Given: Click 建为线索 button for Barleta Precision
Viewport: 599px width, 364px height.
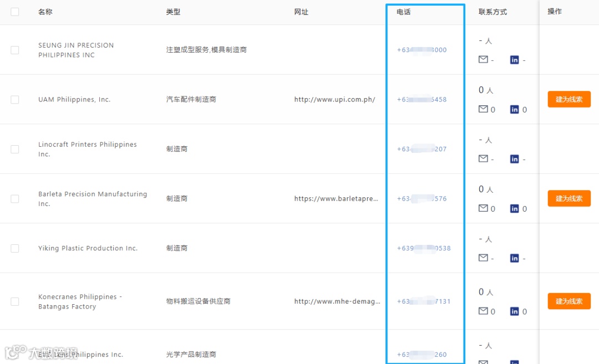Looking at the screenshot, I should pyautogui.click(x=569, y=198).
